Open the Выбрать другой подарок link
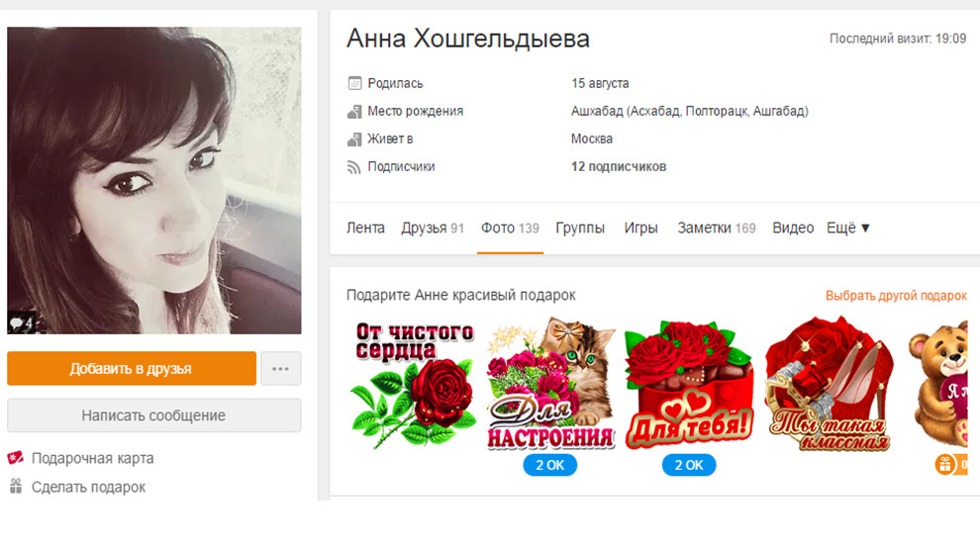The width and height of the screenshot is (980, 545). tap(896, 296)
